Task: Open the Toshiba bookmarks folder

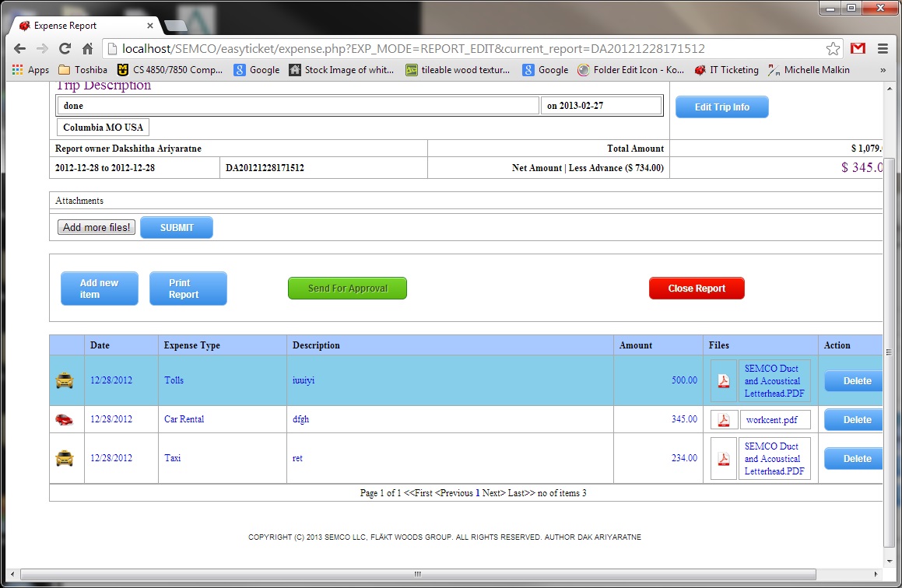Action: (x=83, y=70)
